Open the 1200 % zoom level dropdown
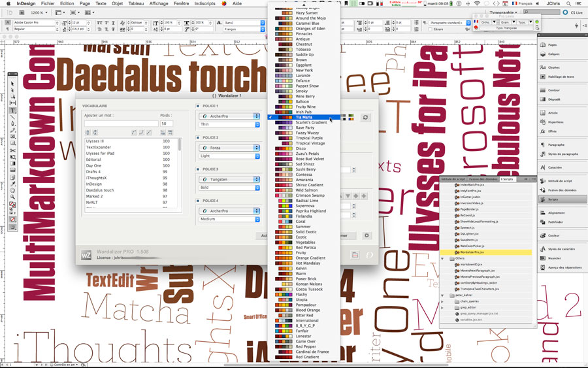 tap(39, 12)
